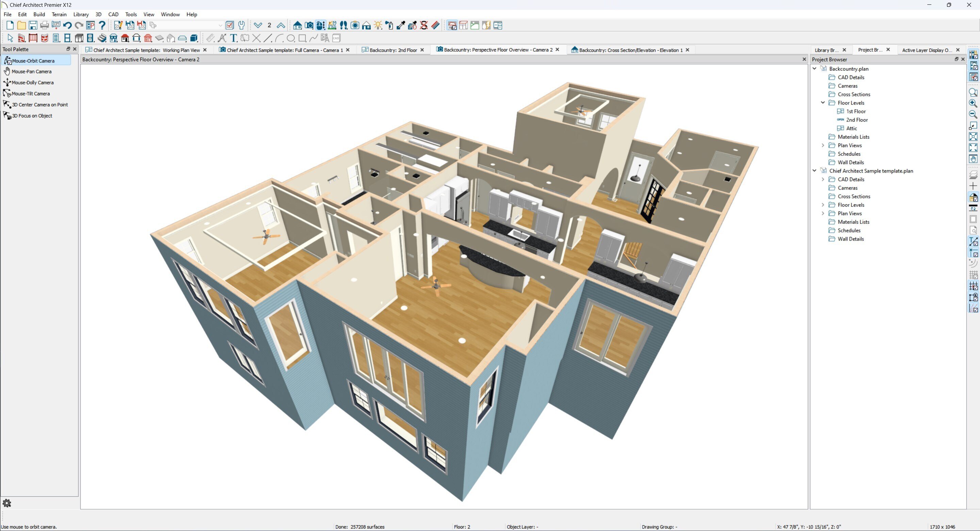Create a new Full Camera view
The height and width of the screenshot is (531, 980).
pos(309,25)
